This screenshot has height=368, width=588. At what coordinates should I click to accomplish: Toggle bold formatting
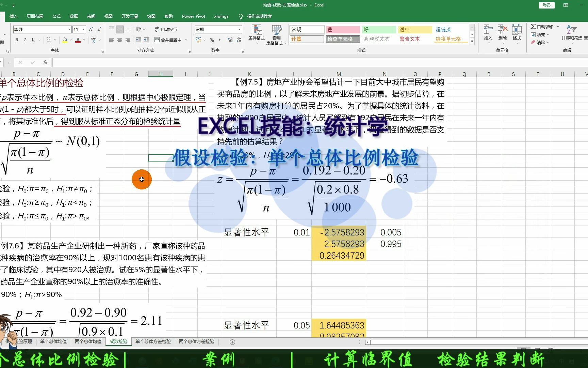tap(16, 40)
